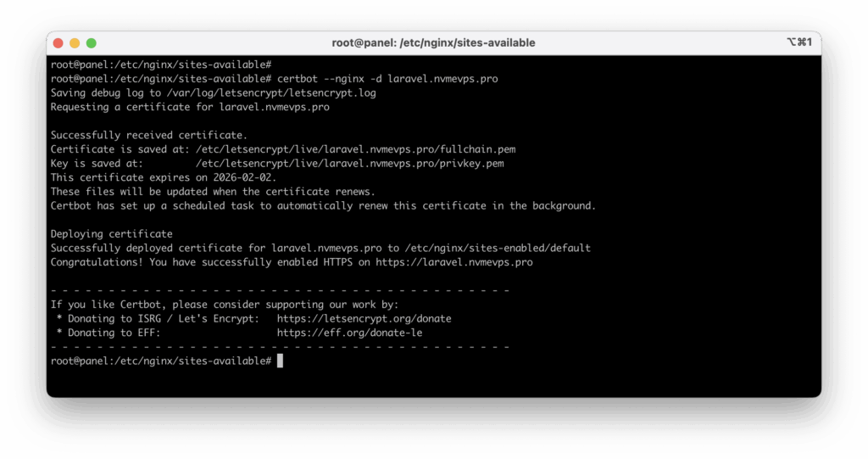Screen dimensions: 868x459
Task: Open the eff.org/donate-le link
Action: (x=349, y=333)
